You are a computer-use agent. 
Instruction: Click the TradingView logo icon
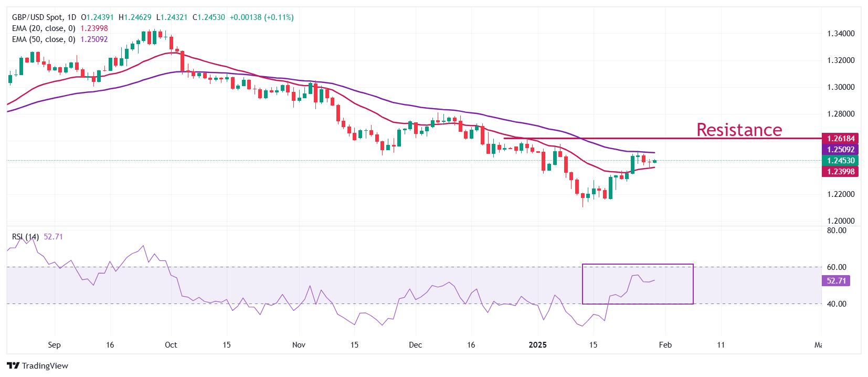pyautogui.click(x=13, y=365)
